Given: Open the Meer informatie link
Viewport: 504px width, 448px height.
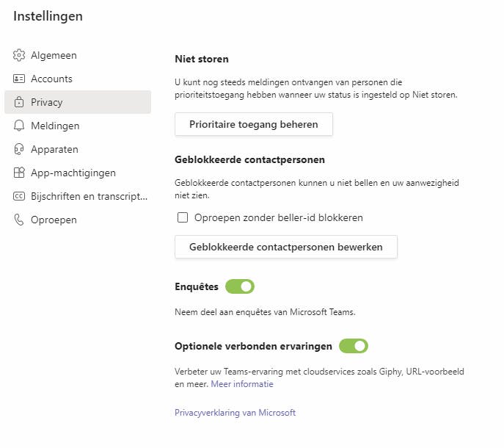Looking at the screenshot, I should click(242, 383).
